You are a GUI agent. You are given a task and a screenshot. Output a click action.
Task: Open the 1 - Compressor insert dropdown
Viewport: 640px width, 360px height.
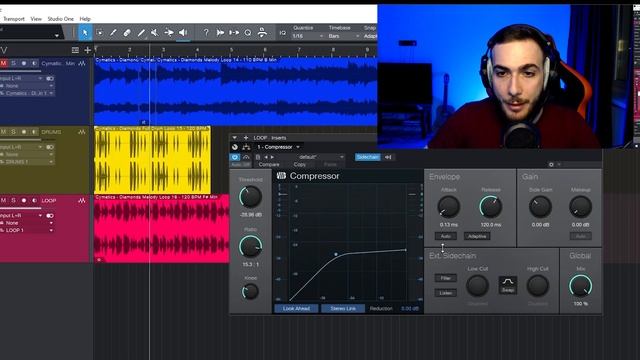(279, 147)
